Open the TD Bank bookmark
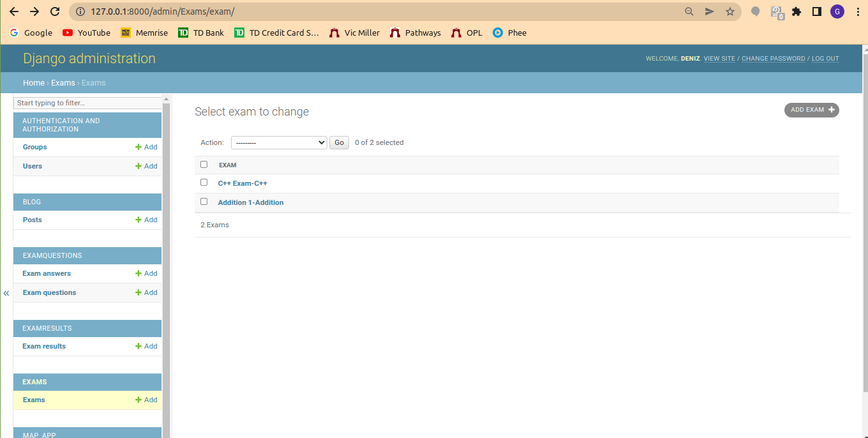The image size is (868, 438). click(x=201, y=33)
